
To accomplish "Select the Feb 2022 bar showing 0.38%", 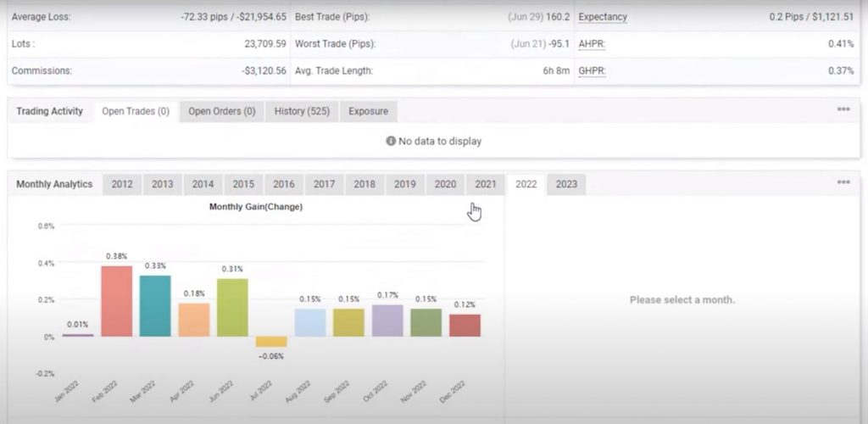I will (x=117, y=301).
